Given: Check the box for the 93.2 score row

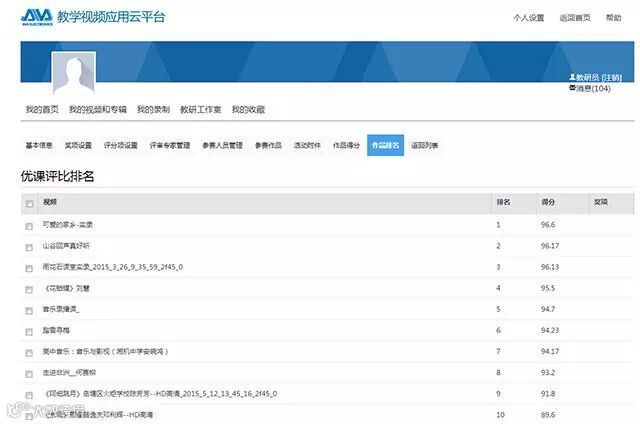Looking at the screenshot, I should tap(29, 374).
